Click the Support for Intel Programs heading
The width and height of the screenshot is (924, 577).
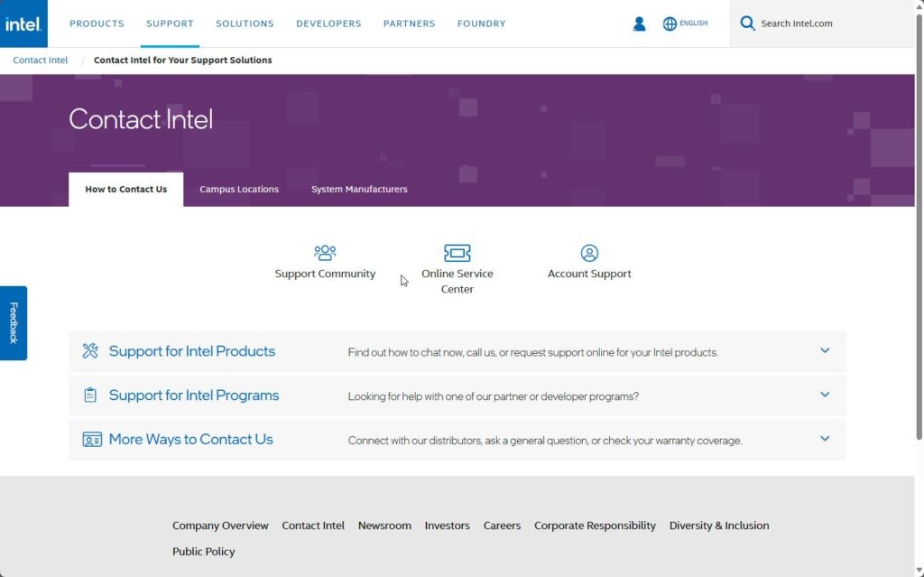(194, 396)
